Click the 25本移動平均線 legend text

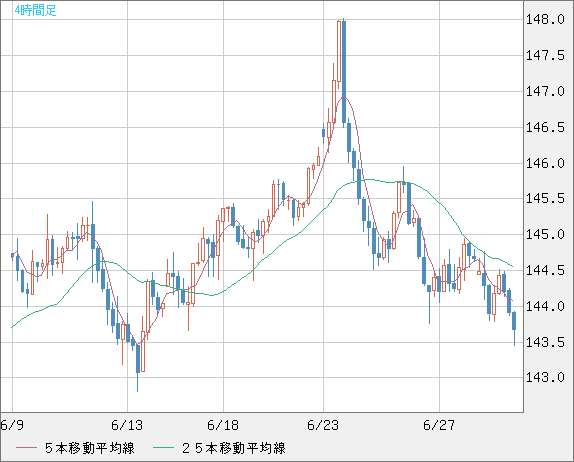pos(234,448)
